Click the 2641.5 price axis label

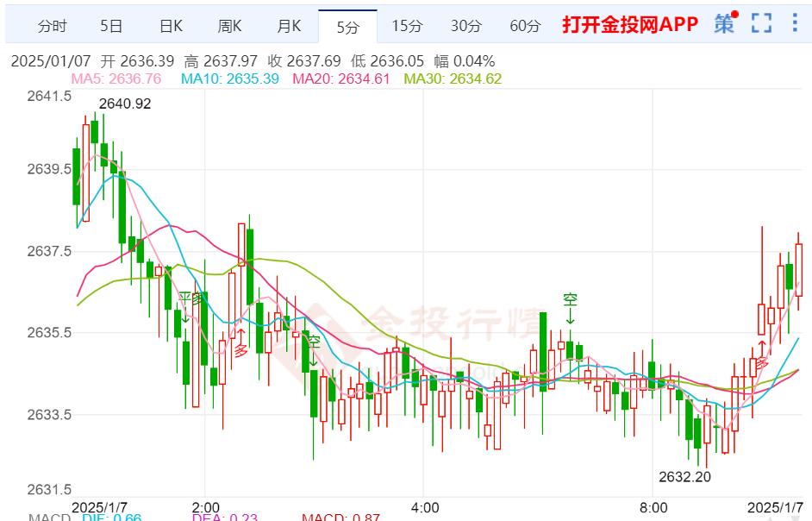[49, 96]
